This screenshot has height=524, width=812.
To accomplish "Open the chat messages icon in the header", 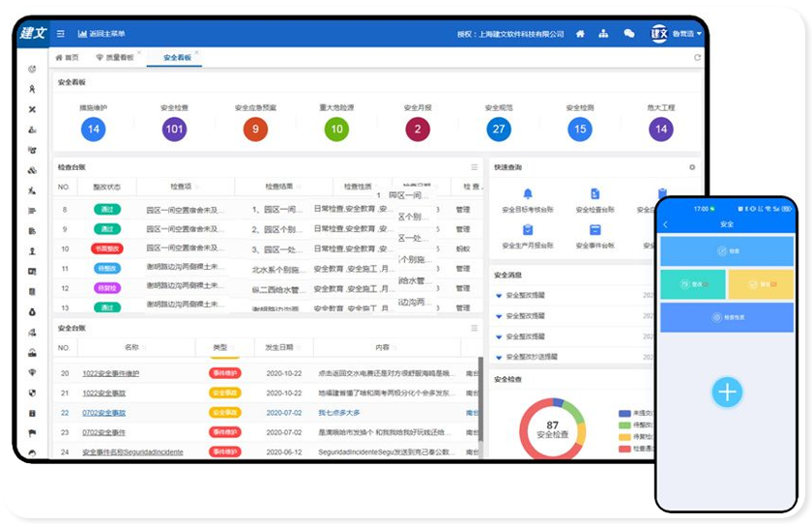I will coord(629,34).
